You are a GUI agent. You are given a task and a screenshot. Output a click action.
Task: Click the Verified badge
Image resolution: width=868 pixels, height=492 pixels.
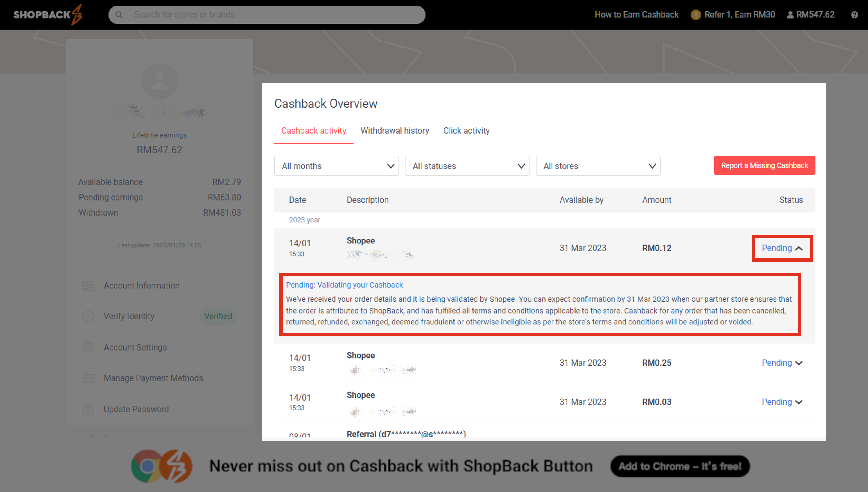coord(218,316)
